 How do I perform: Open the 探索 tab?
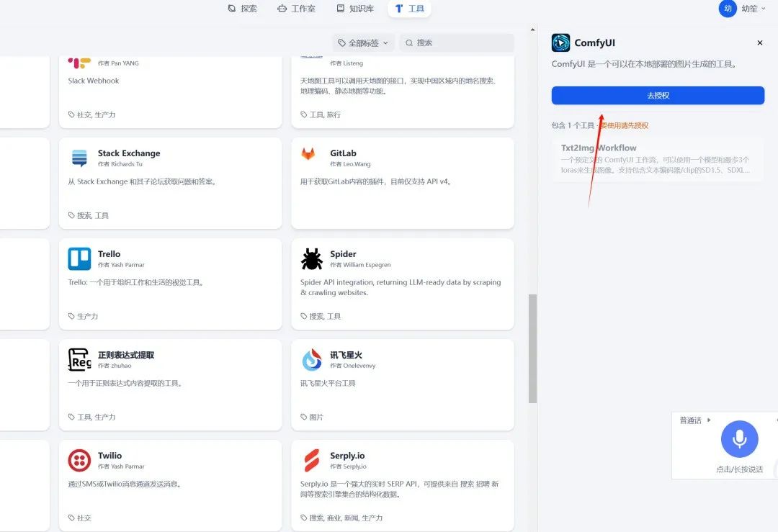pos(242,9)
